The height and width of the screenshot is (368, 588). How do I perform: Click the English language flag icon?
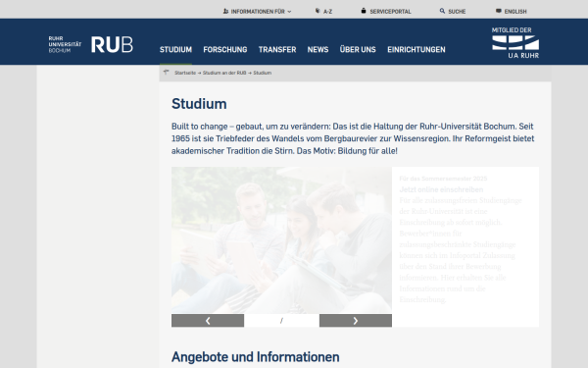coord(499,11)
